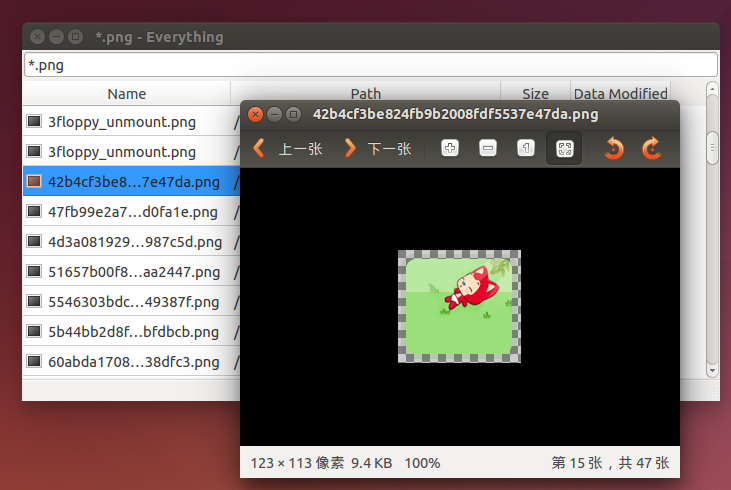Screen dimensions: 731x490
Task: Click file icon of 51657b00f8...aa2447.png
Action: [x=34, y=271]
